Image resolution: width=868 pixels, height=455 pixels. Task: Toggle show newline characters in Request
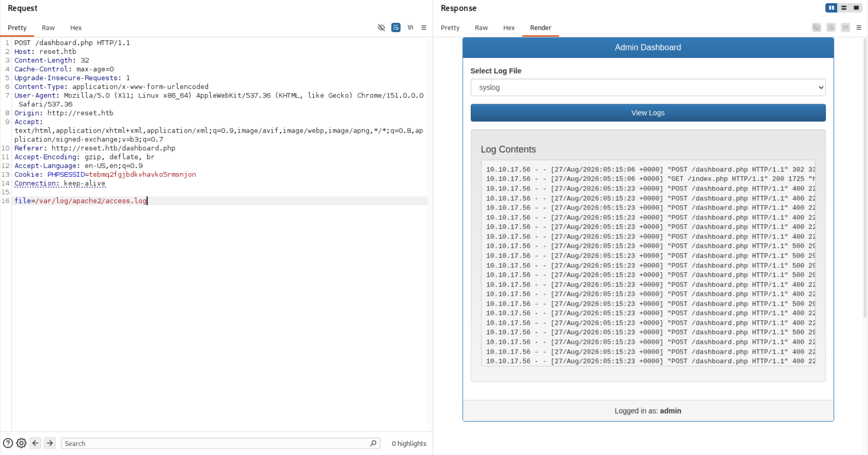pos(410,28)
